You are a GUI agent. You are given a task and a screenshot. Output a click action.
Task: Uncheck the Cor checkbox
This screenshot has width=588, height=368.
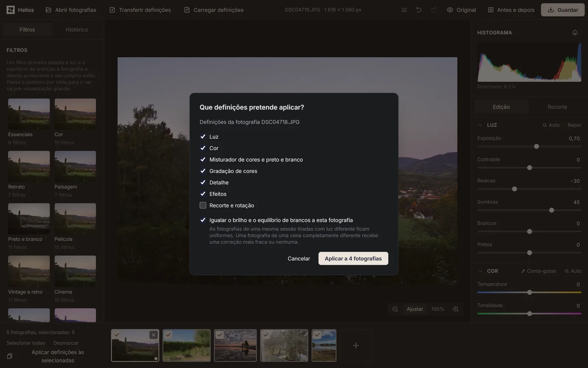[203, 148]
